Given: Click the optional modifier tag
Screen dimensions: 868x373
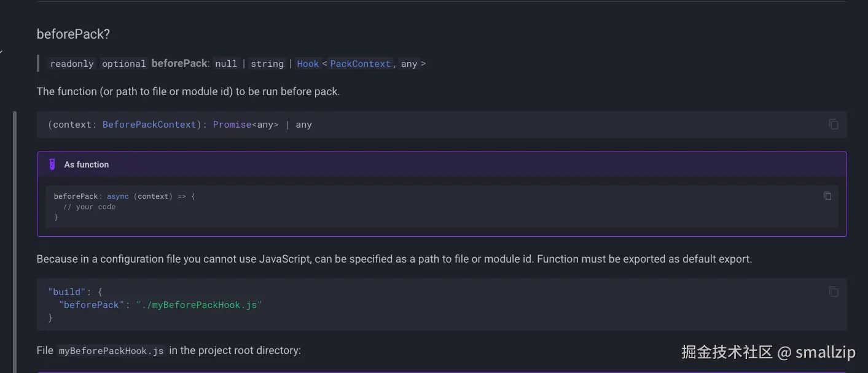Looking at the screenshot, I should [123, 64].
